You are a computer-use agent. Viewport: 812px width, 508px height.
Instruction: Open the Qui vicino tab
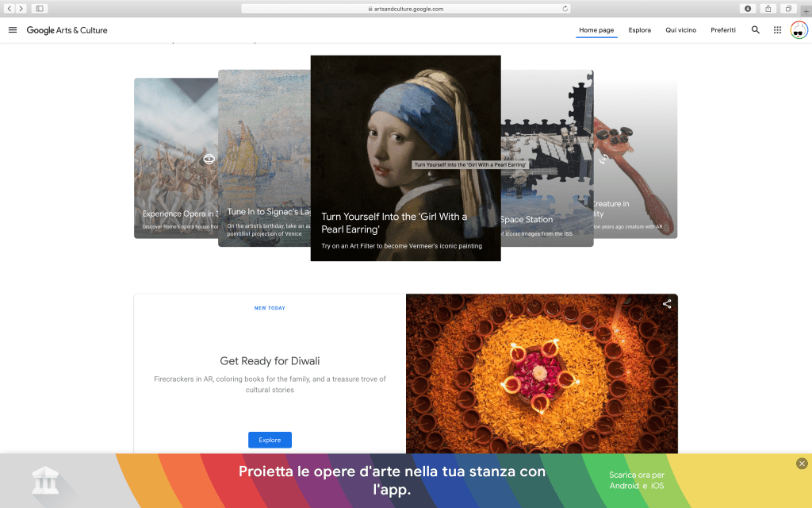[680, 30]
